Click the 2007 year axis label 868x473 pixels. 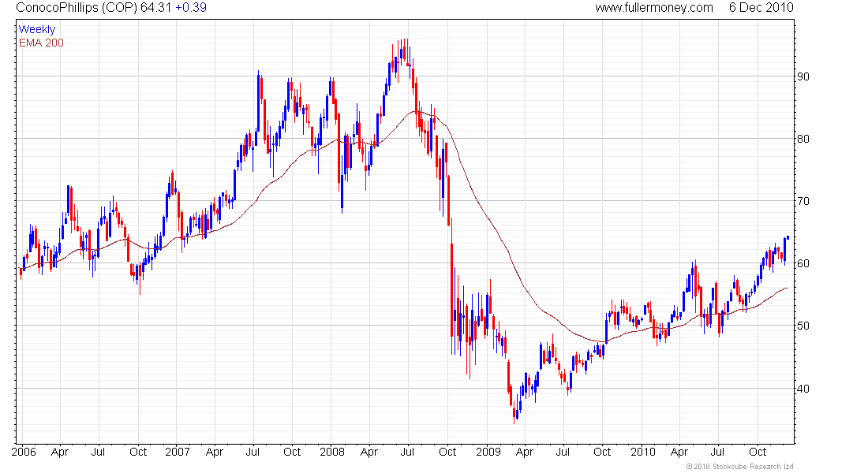click(177, 452)
